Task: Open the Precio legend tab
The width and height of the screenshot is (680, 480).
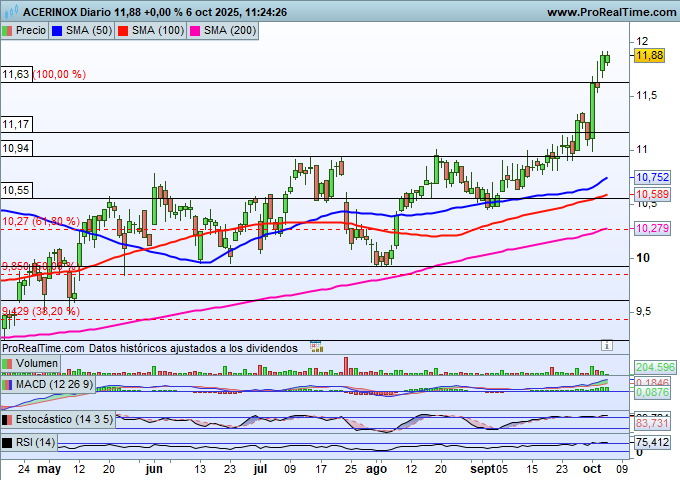Action: [x=30, y=31]
